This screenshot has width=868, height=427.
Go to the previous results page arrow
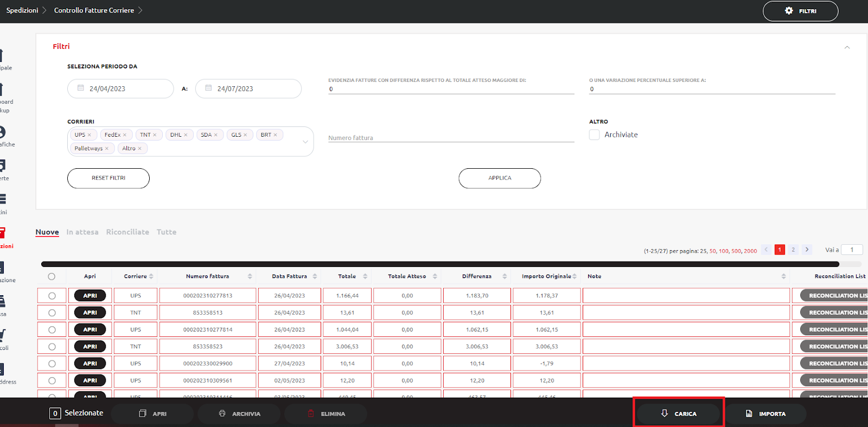766,250
